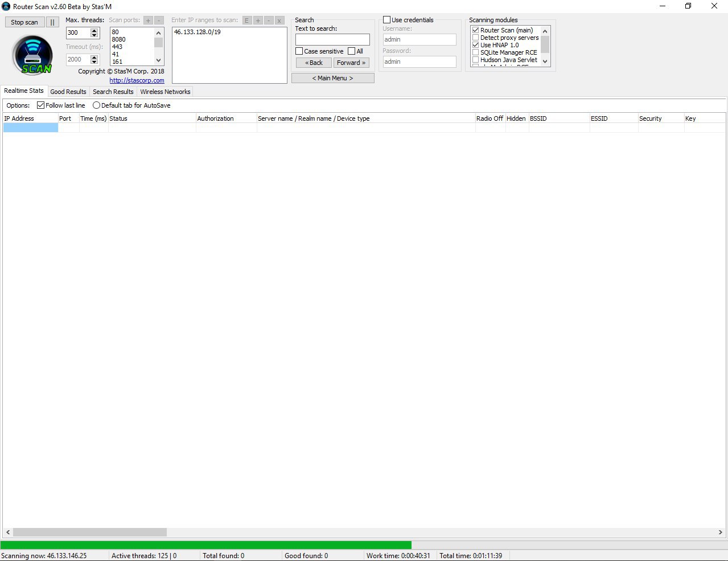Select port 161 in scan ports
Screen dimensions: 728x561
click(117, 62)
